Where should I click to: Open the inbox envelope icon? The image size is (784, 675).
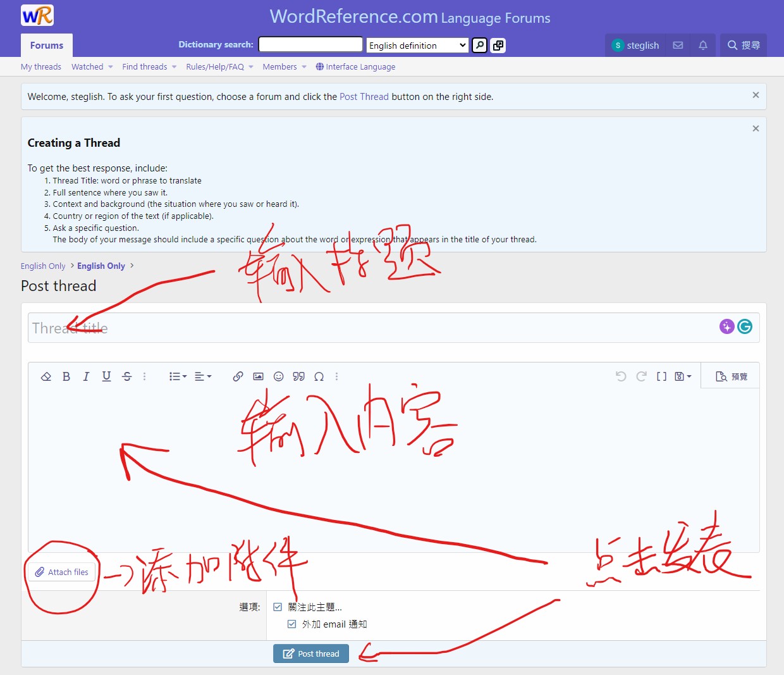[678, 46]
